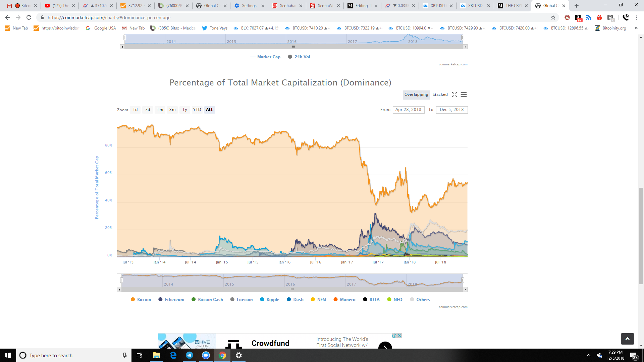
Task: Switch to the Editing Medium tab
Action: pyautogui.click(x=362, y=6)
